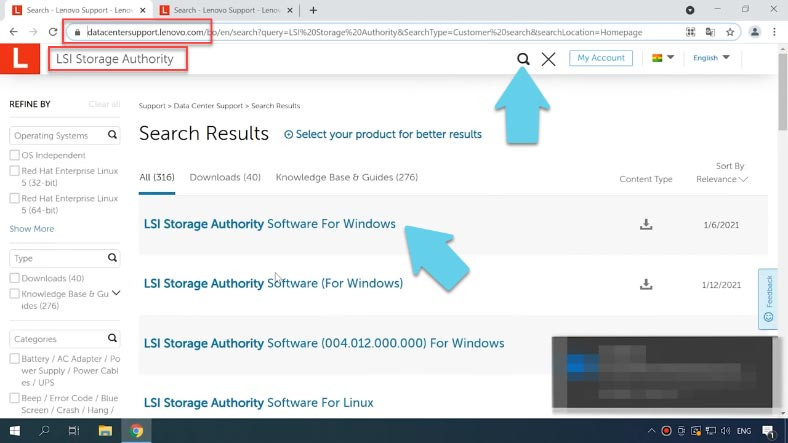
Task: Open LSI Storage Authority Software For Windows
Action: [x=269, y=224]
